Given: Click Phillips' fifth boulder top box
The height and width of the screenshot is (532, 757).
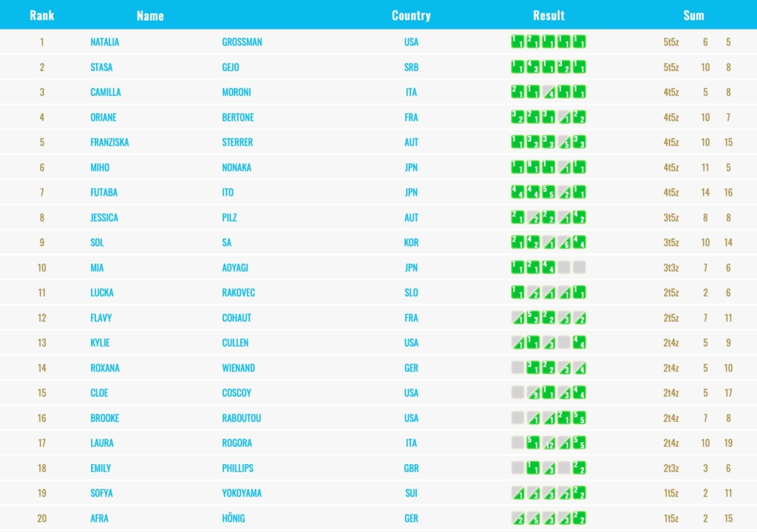Looking at the screenshot, I should tap(580, 468).
